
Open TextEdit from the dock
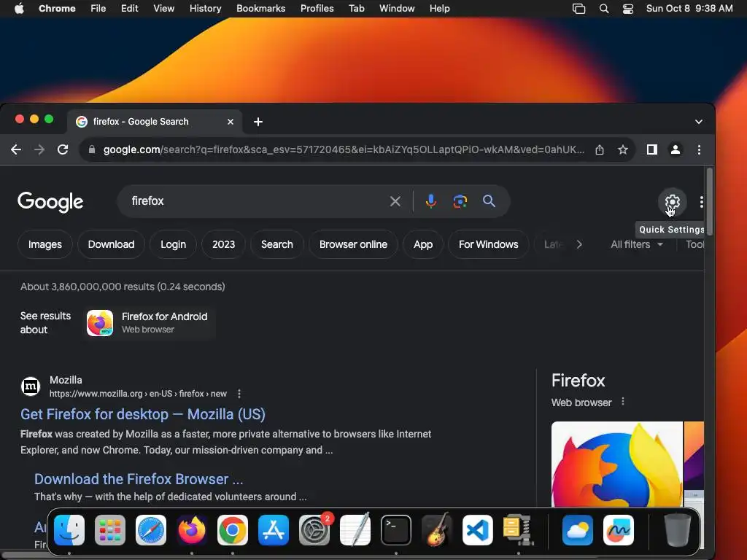(355, 529)
